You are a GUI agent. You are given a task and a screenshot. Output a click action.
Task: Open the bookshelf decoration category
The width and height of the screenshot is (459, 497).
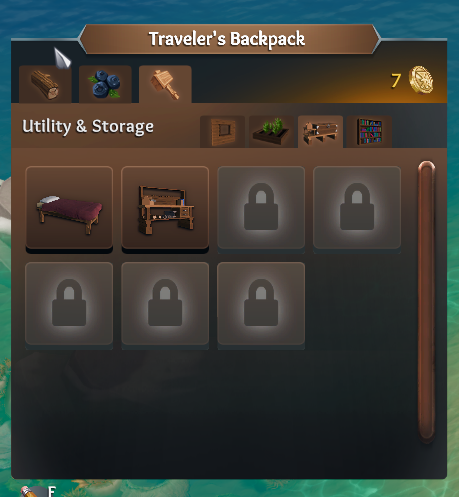pyautogui.click(x=369, y=132)
